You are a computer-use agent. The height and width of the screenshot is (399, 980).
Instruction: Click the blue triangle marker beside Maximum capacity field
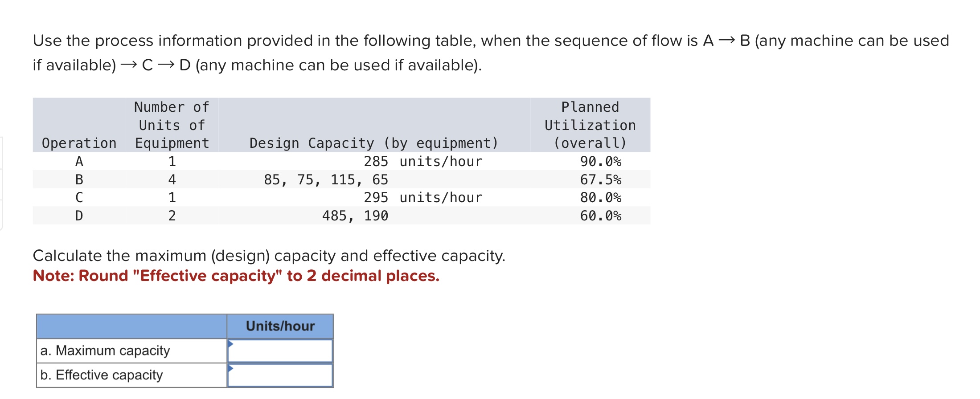tap(230, 343)
